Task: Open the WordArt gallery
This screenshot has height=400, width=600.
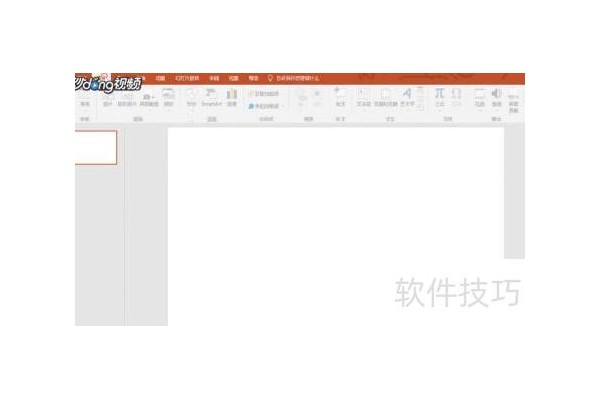Action: tap(407, 99)
